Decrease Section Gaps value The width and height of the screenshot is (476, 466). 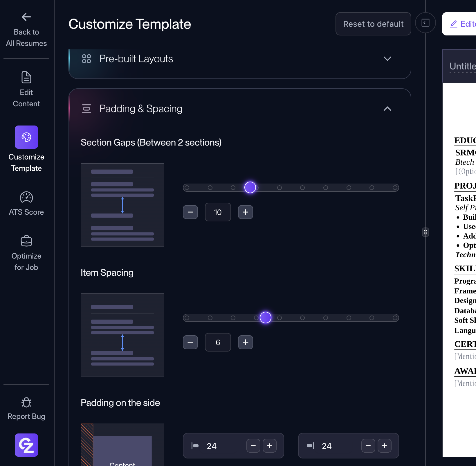point(190,212)
